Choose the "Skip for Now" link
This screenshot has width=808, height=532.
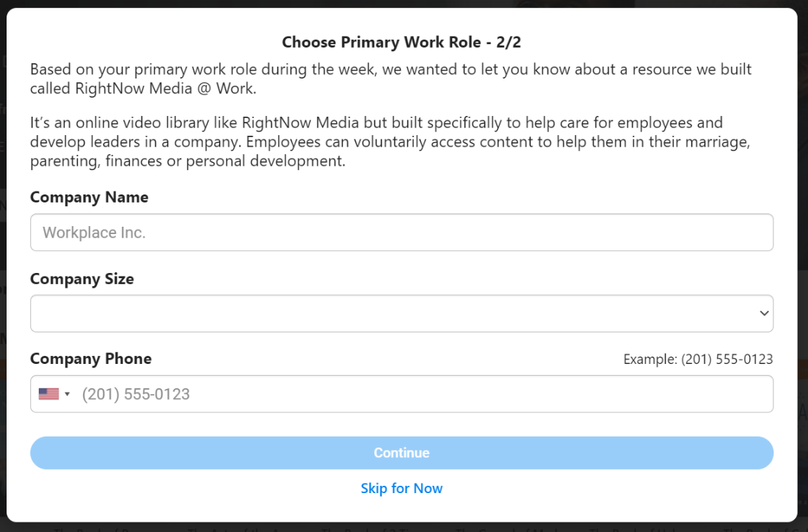click(x=401, y=488)
